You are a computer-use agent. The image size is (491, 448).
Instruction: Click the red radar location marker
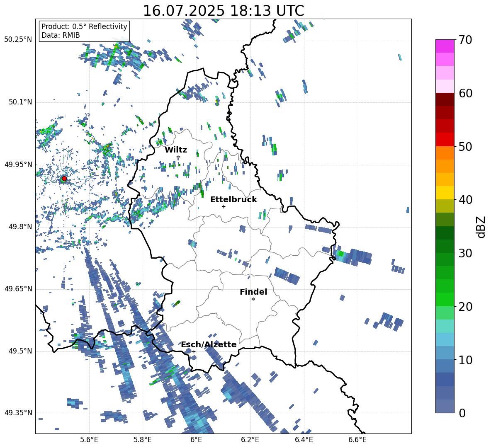pyautogui.click(x=64, y=179)
